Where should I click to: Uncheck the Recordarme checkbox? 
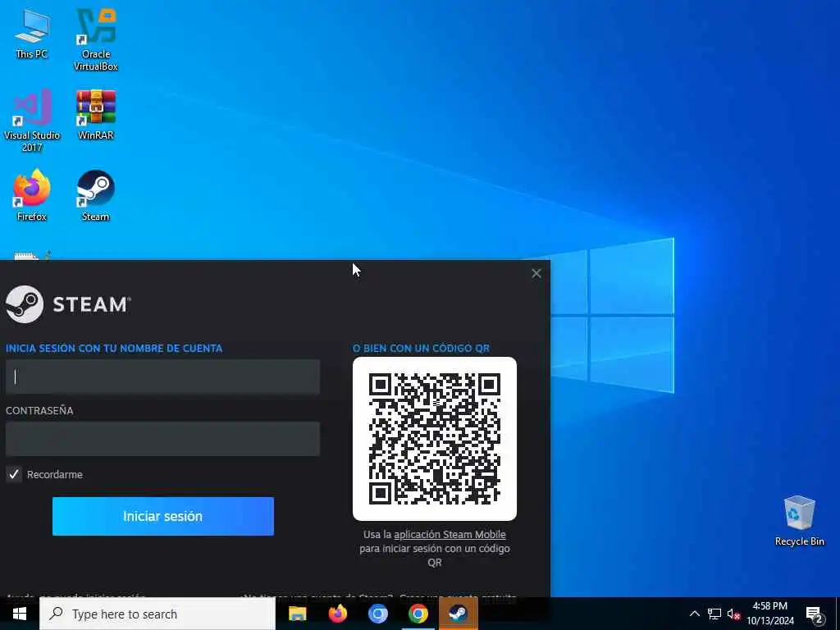14,474
